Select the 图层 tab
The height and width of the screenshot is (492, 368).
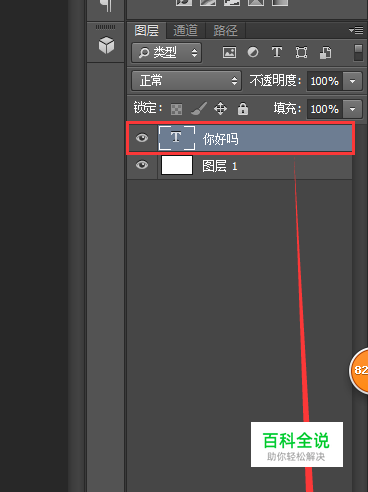click(x=147, y=31)
